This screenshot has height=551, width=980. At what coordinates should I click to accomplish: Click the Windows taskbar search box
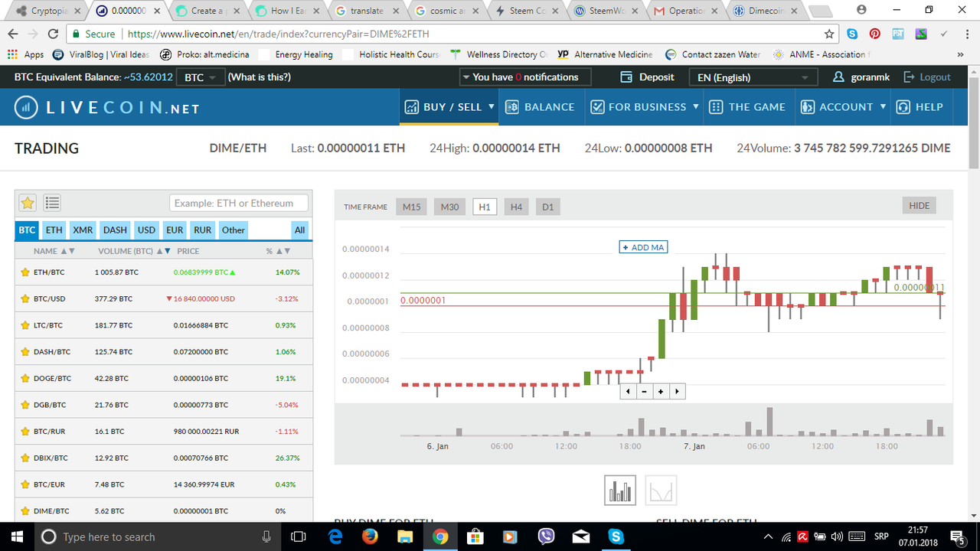pos(157,536)
